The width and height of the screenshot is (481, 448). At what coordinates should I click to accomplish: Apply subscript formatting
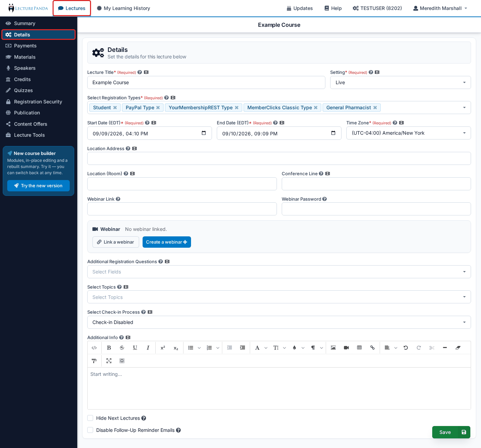pos(176,348)
